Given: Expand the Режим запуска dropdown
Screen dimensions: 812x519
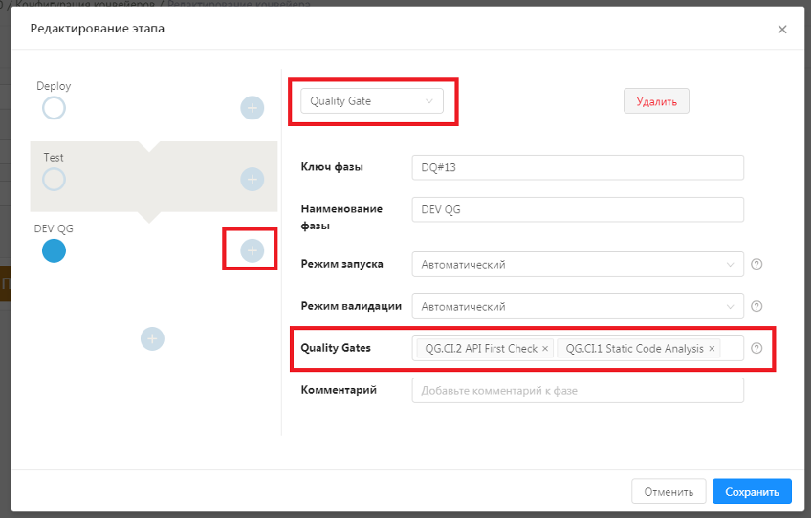Looking at the screenshot, I should point(577,264).
